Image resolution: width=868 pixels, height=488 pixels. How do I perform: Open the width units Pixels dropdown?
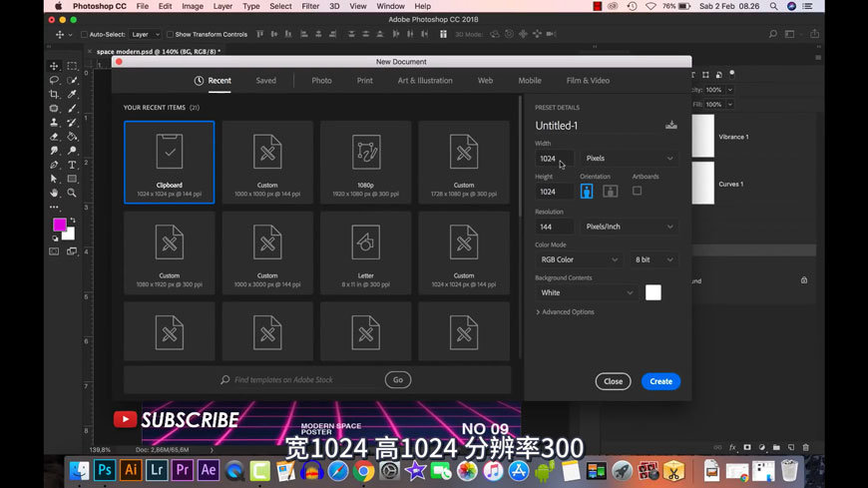tap(630, 159)
